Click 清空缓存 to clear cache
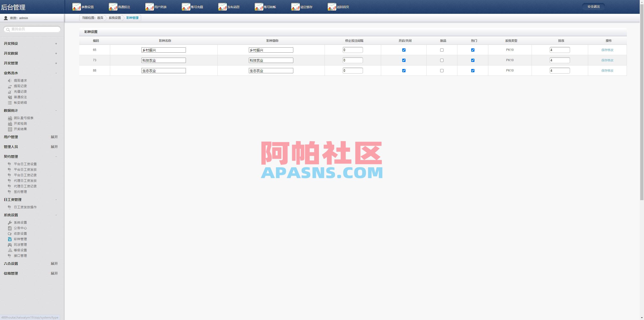Viewport: 644px width, 320px height. point(306,7)
